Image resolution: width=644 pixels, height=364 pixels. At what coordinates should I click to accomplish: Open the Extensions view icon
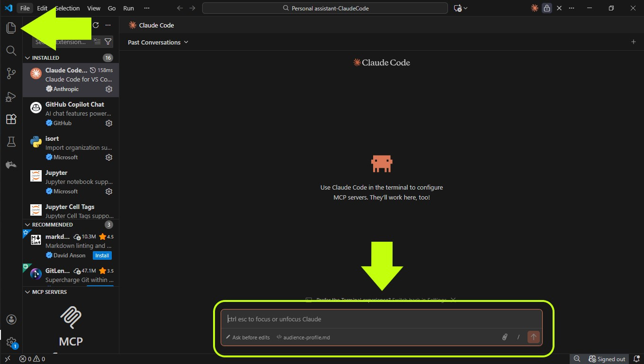pos(11,119)
